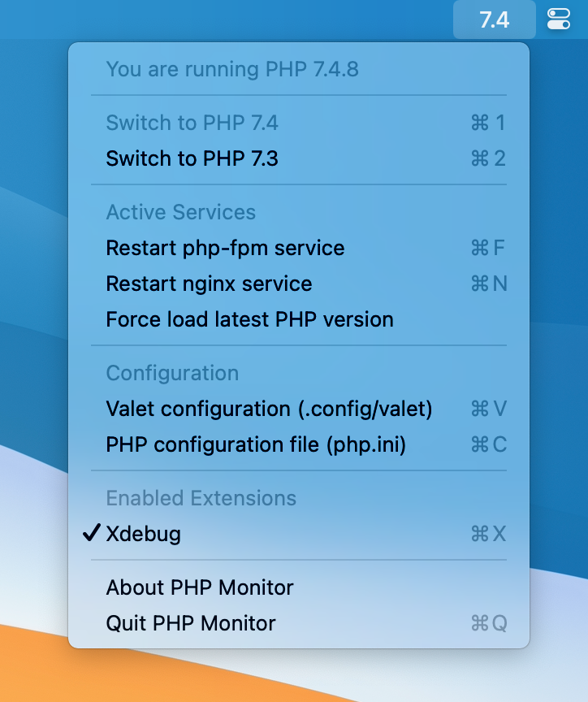Restart nginx service
Screen dimensions: 588x702
tap(299, 284)
